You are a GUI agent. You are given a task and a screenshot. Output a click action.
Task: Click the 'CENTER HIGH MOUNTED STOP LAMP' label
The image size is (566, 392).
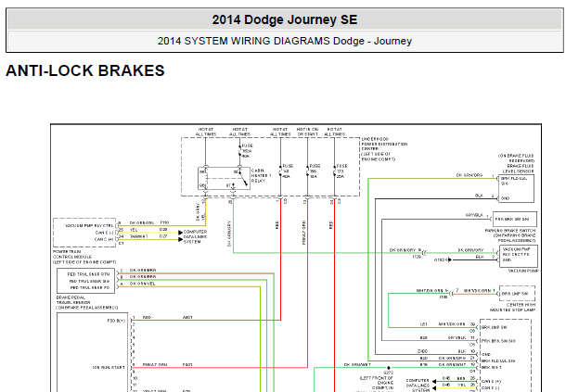[x=512, y=308]
